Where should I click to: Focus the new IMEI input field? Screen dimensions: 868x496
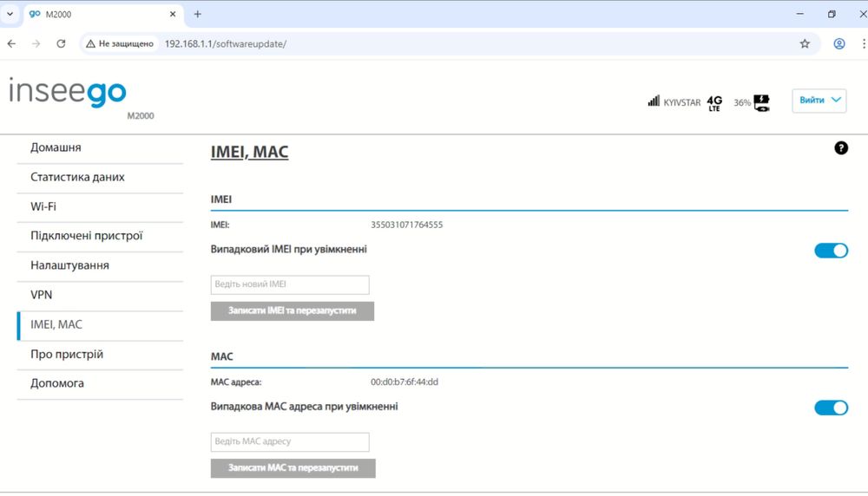point(290,284)
